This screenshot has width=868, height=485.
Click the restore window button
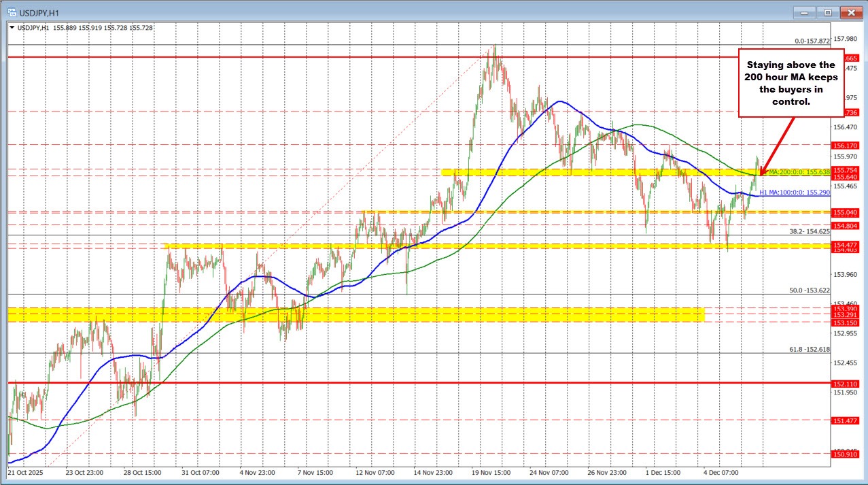point(828,12)
